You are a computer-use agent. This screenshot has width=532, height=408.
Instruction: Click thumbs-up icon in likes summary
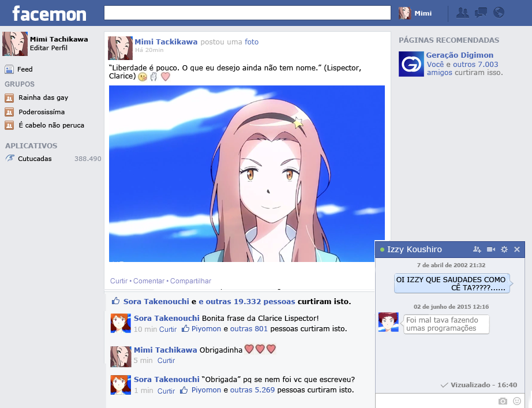(116, 301)
